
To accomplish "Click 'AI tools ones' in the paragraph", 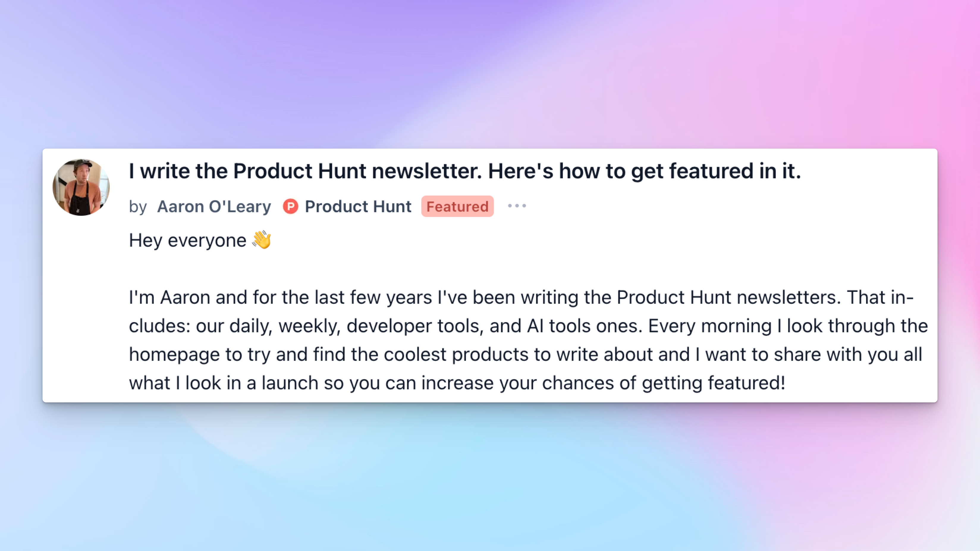I will 582,326.
